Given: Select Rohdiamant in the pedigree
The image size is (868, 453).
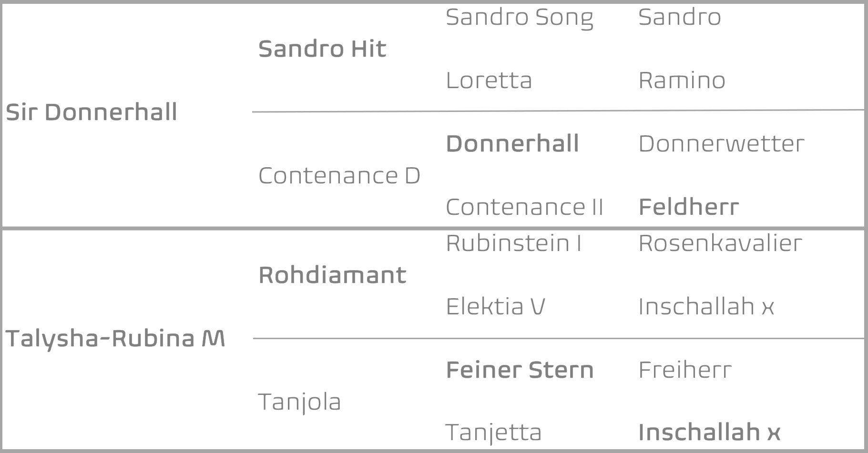Looking at the screenshot, I should (x=332, y=275).
